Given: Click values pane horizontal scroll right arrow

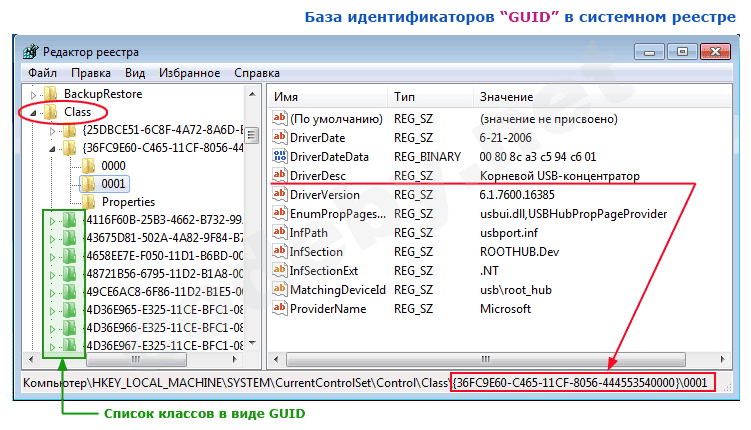Looking at the screenshot, I should (723, 359).
